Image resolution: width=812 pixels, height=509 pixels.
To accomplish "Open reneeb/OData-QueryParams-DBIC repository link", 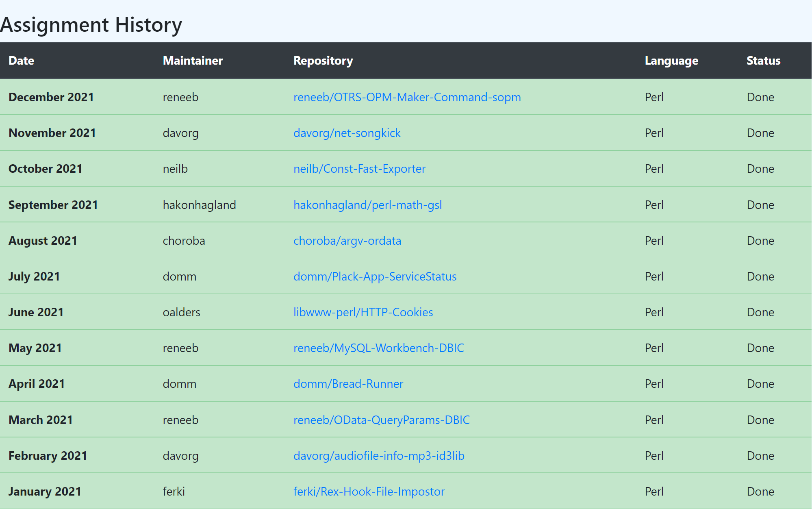I will [x=381, y=420].
